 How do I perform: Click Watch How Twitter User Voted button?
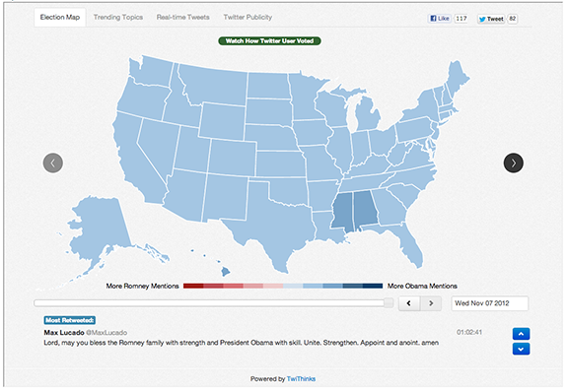[269, 41]
